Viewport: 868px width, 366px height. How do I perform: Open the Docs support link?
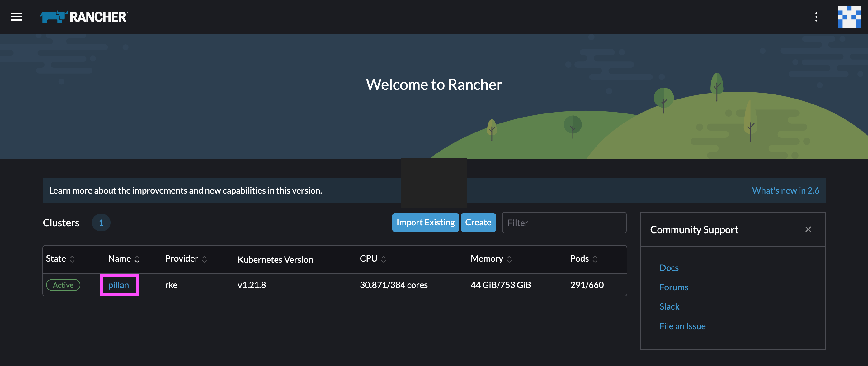[669, 268]
